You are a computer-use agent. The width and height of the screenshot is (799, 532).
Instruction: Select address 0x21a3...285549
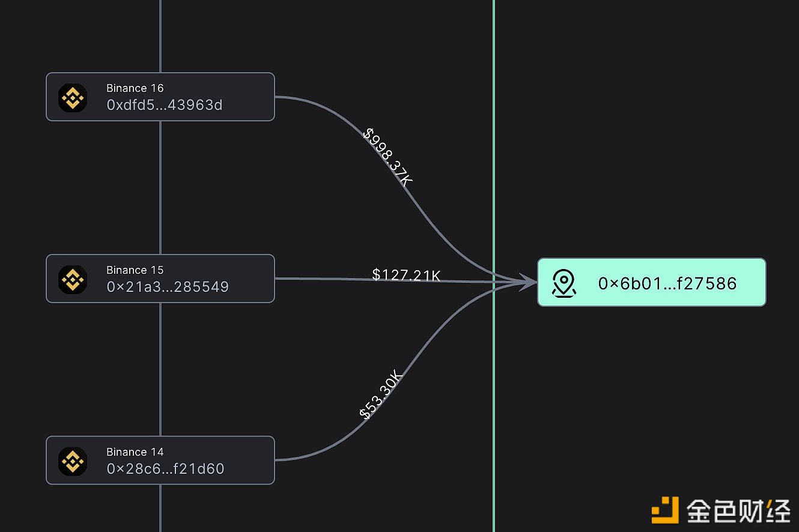click(168, 287)
